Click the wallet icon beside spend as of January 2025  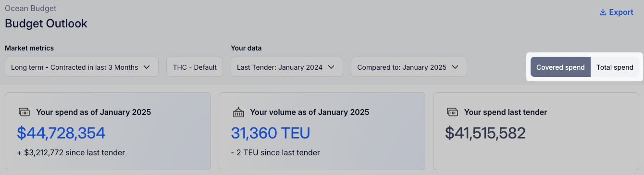click(x=24, y=112)
